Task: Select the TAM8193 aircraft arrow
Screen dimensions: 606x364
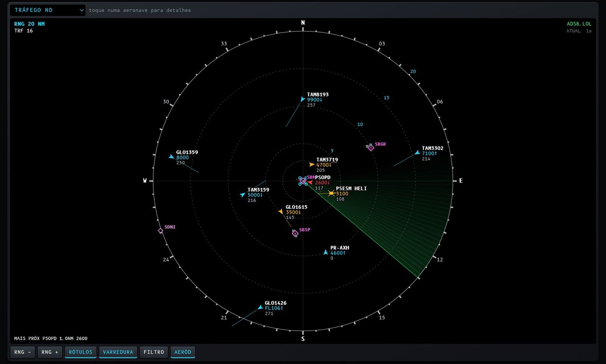Action: coord(303,99)
